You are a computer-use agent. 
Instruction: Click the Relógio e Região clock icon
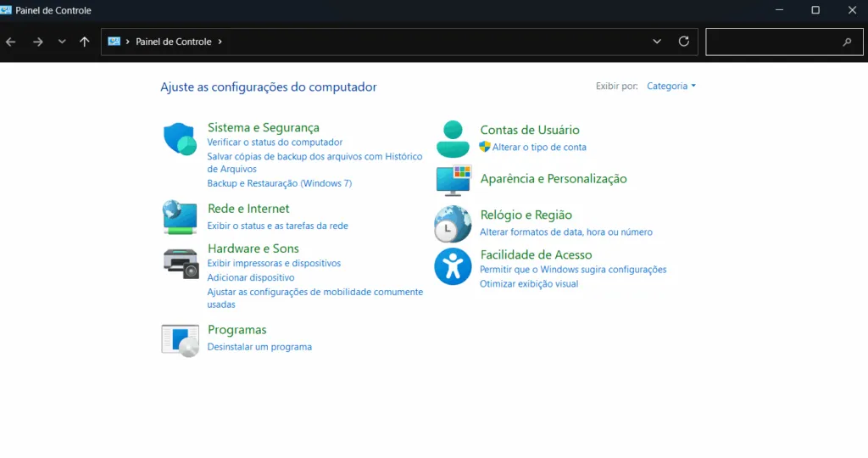tap(453, 224)
